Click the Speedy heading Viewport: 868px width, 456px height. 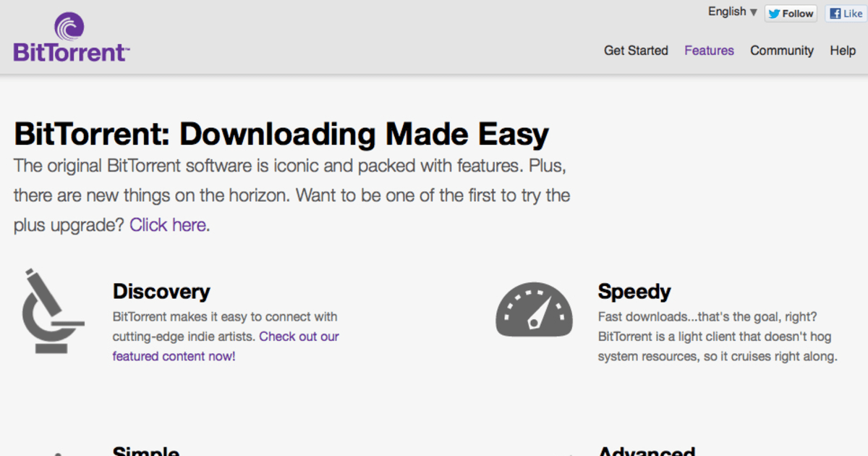tap(634, 292)
